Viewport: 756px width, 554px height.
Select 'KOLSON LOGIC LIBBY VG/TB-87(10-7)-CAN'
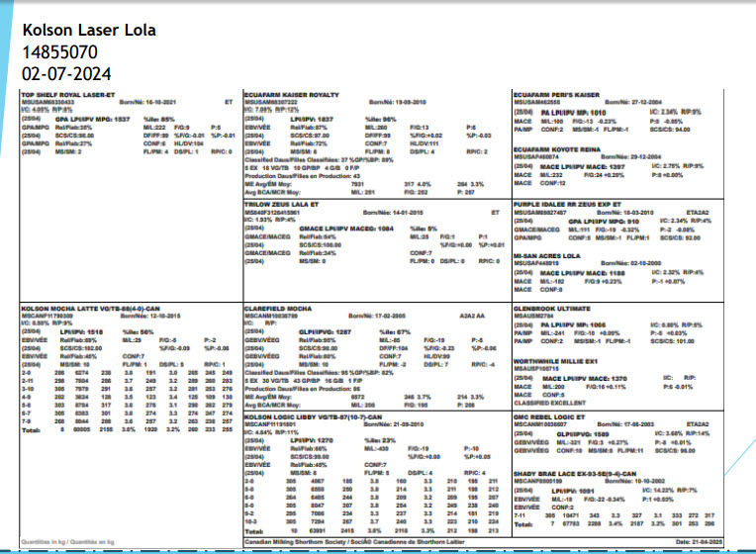[x=314, y=417]
